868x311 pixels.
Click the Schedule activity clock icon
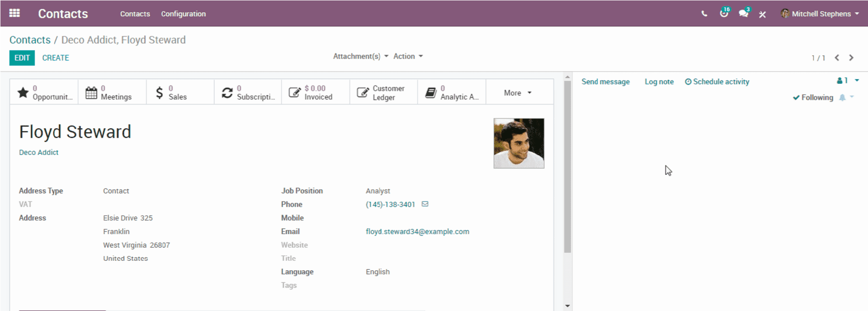(x=688, y=82)
